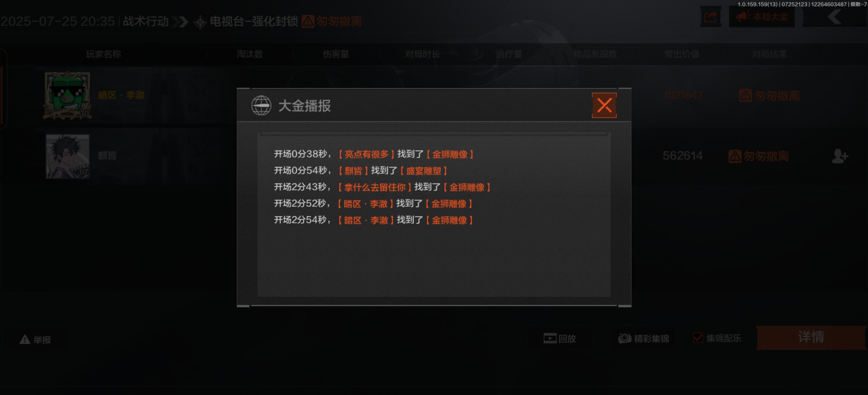The height and width of the screenshot is (395, 868).
Task: Click 盛宴雕塑 item link
Action: pyautogui.click(x=424, y=171)
